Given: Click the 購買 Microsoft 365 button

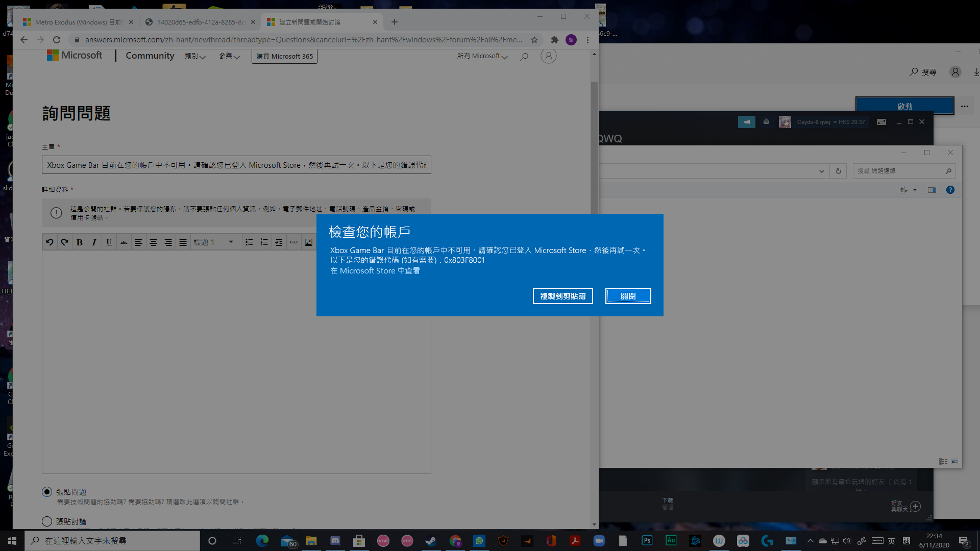Looking at the screenshot, I should click(x=284, y=56).
